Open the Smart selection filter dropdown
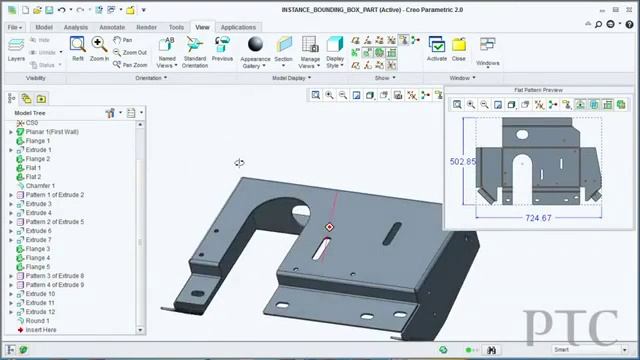The height and width of the screenshot is (360, 640). click(x=624, y=350)
